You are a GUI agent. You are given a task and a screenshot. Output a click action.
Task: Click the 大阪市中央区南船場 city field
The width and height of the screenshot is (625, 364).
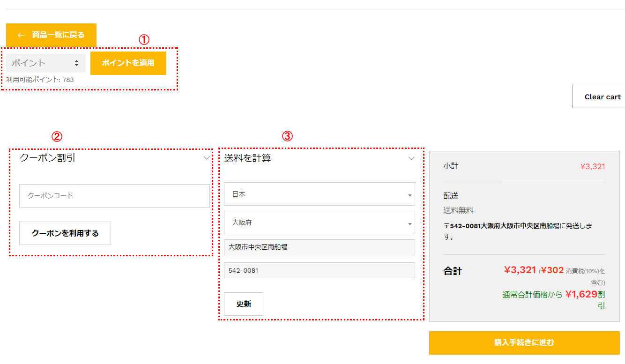tap(319, 247)
